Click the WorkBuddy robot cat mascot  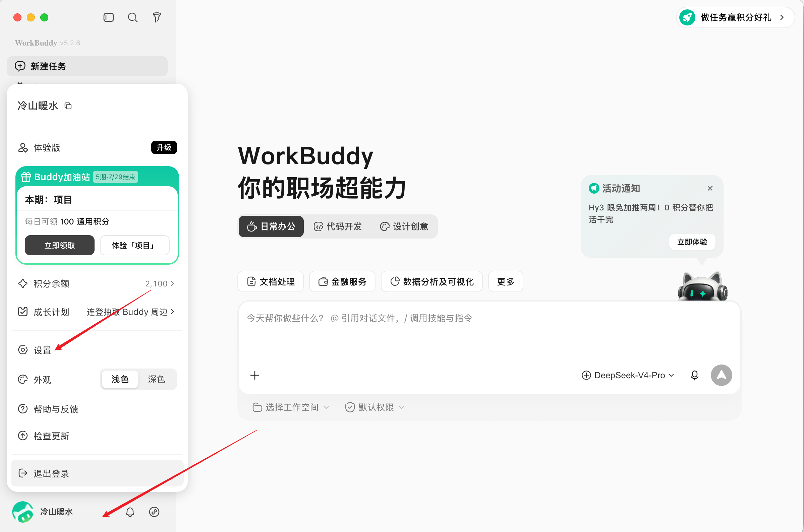point(703,286)
